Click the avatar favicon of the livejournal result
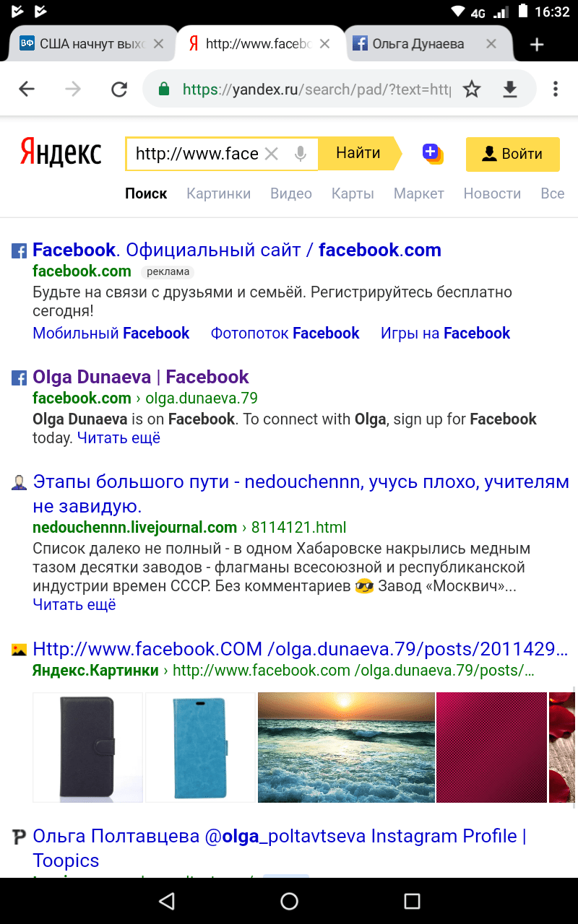This screenshot has width=578, height=924. pyautogui.click(x=19, y=482)
